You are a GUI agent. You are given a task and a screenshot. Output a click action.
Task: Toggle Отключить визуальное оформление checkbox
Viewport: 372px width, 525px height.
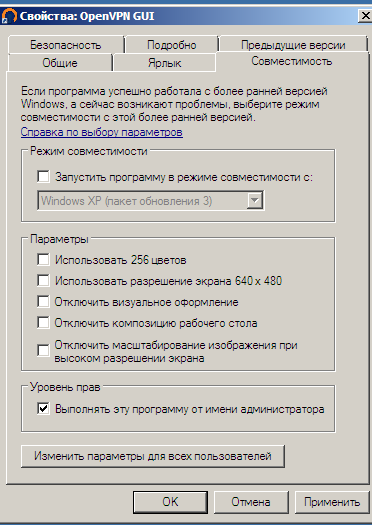pyautogui.click(x=44, y=301)
